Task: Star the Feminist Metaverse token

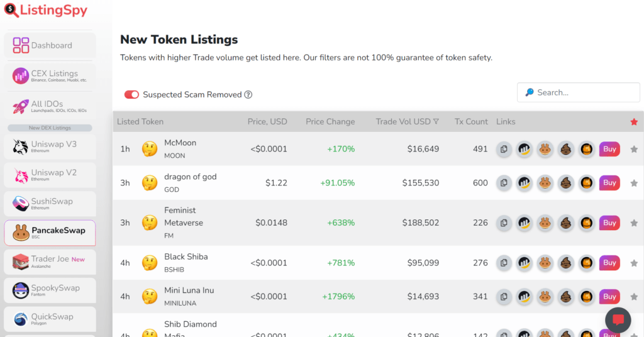Action: (634, 223)
